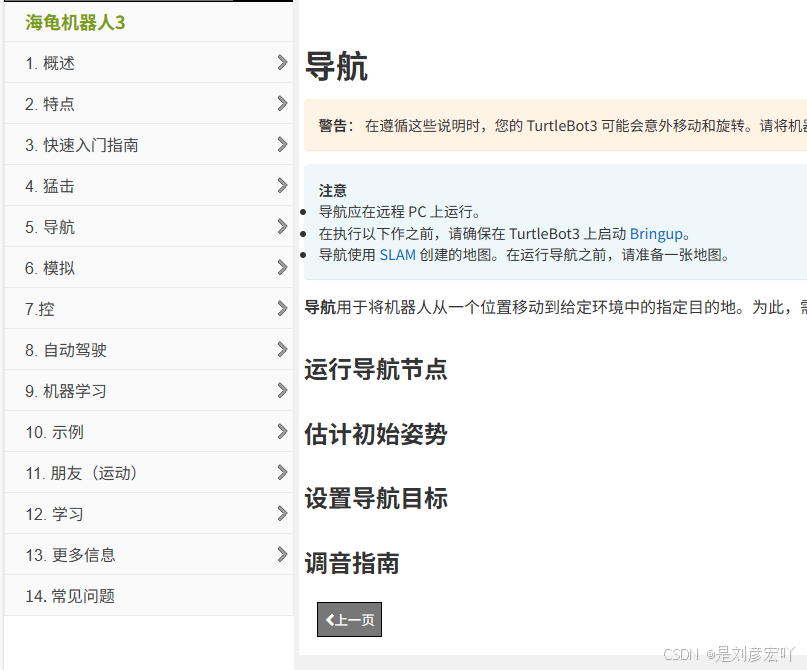Expand chevron beside 4. 猛击
807x670 pixels.
282,185
